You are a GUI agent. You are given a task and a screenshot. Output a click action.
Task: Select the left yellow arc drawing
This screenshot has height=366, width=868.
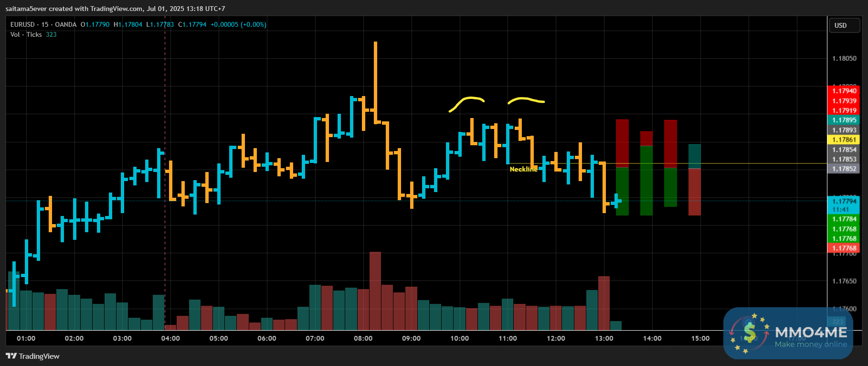tap(467, 104)
